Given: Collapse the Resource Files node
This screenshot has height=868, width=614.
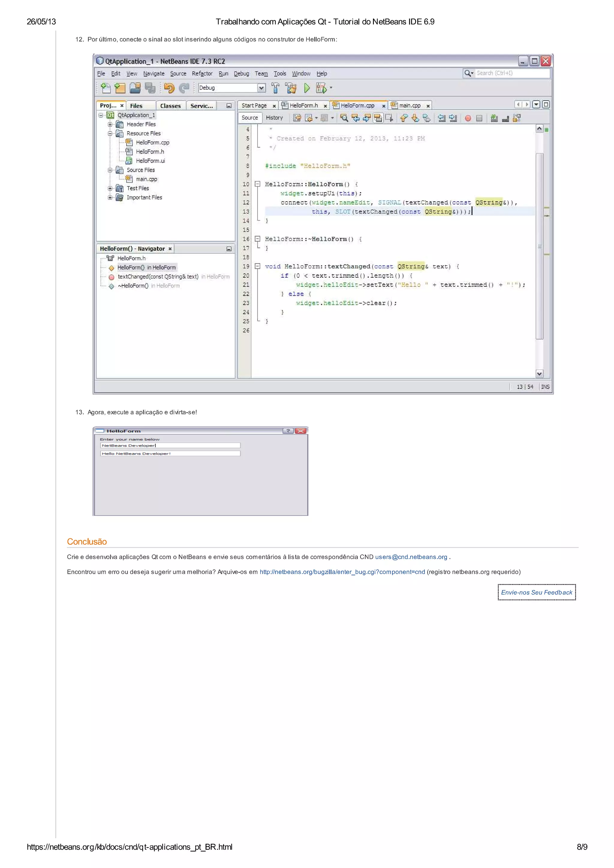Looking at the screenshot, I should coord(110,134).
